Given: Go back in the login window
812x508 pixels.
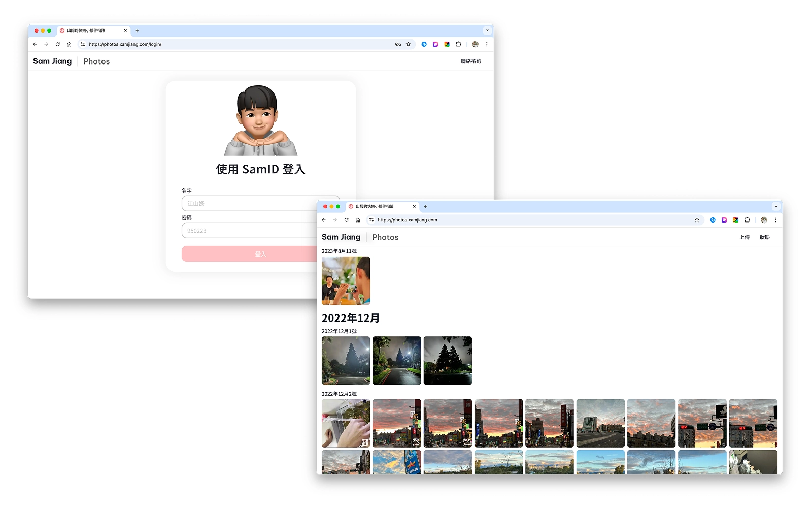Looking at the screenshot, I should 35,44.
